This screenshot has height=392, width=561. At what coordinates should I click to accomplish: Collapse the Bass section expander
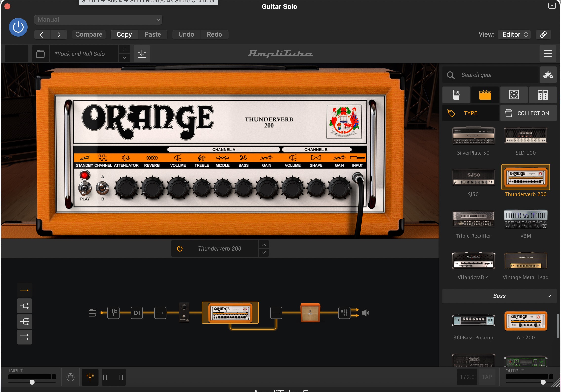tap(500, 296)
